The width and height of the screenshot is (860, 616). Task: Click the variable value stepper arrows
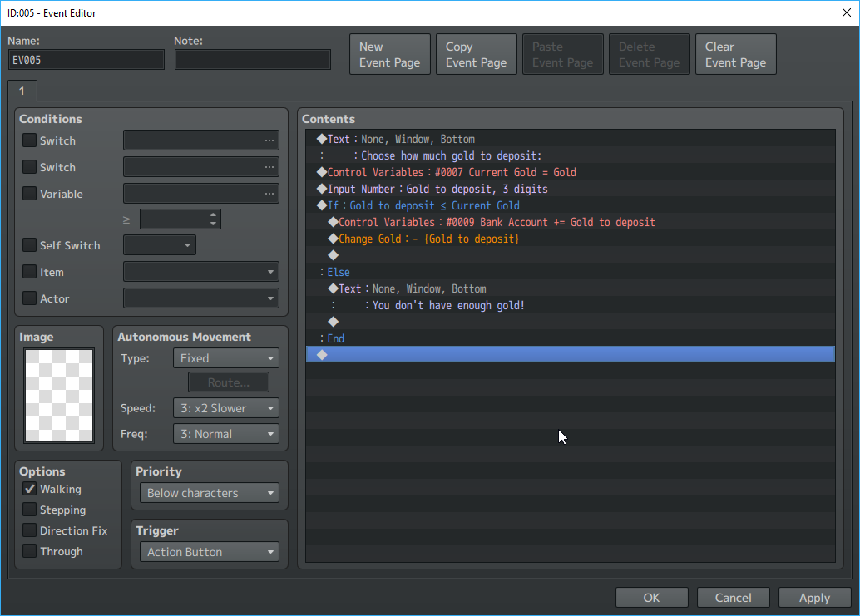click(x=214, y=219)
